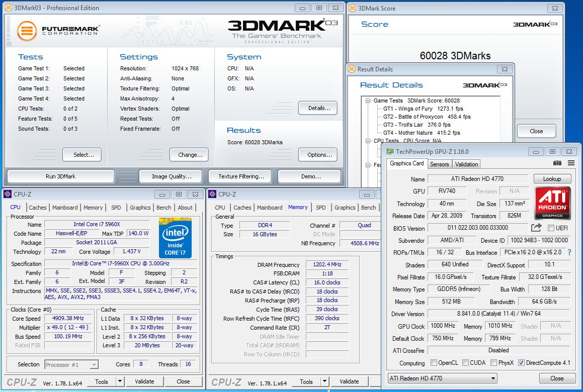Viewport: 583px width, 392px height.
Task: Take a GPU-Z screenshot with camera icon
Action: click(557, 163)
